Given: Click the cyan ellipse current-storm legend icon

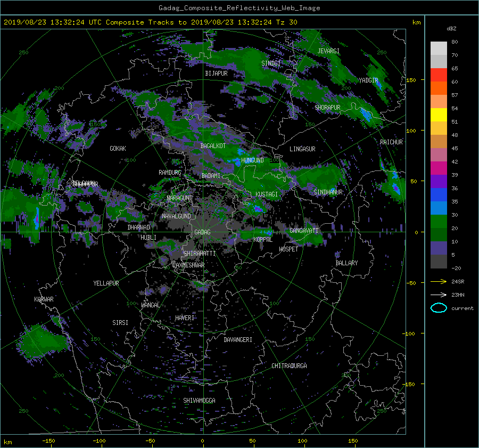Looking at the screenshot, I should point(439,308).
